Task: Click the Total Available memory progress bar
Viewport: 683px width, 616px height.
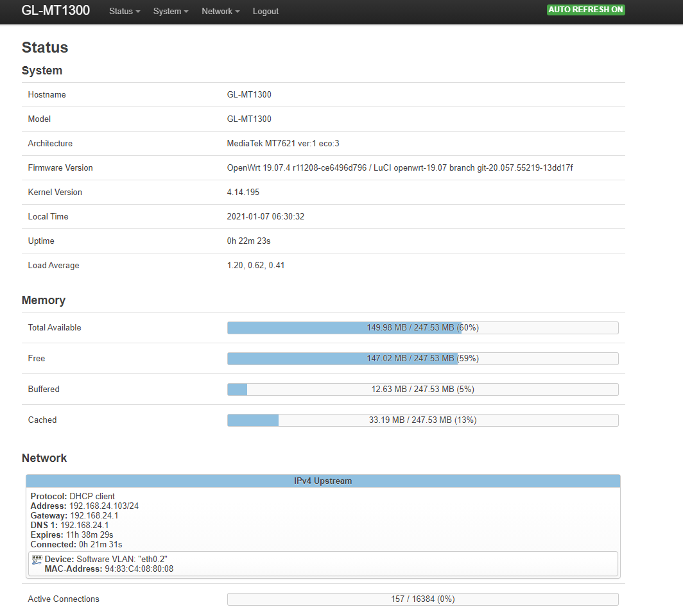Action: 422,328
